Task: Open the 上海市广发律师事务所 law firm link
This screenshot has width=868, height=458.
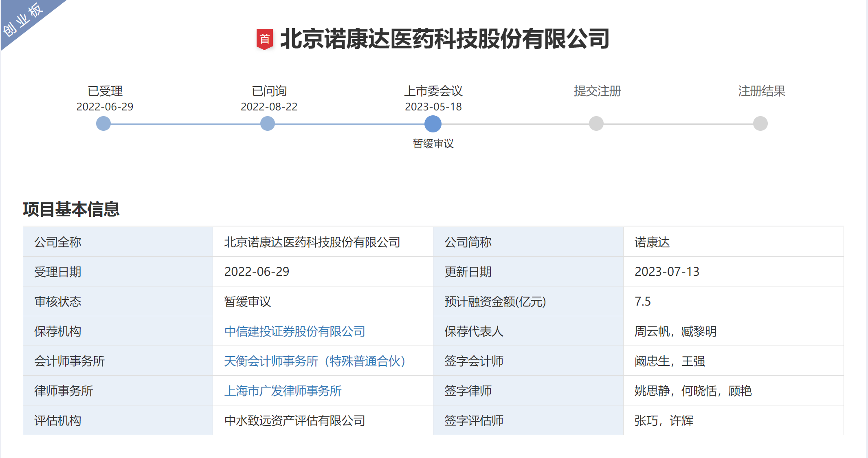Action: pyautogui.click(x=283, y=391)
